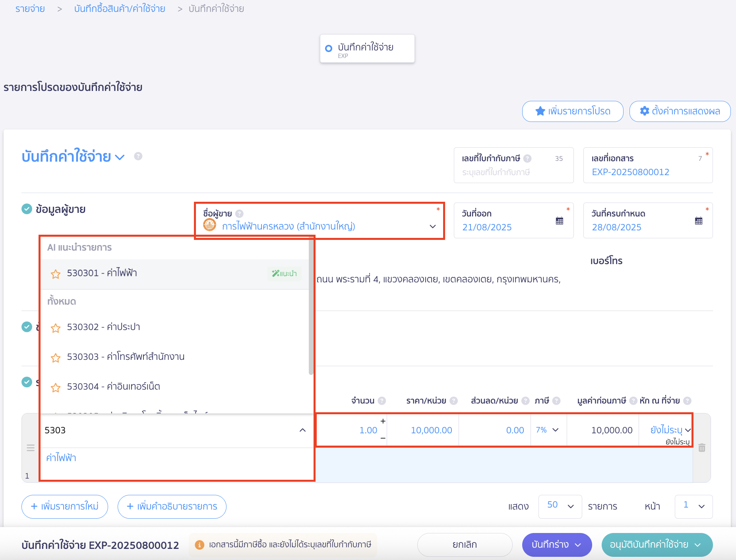The image size is (736, 560).
Task: Toggle the favorite star on 530302 ค่าประปา
Action: [x=55, y=328]
